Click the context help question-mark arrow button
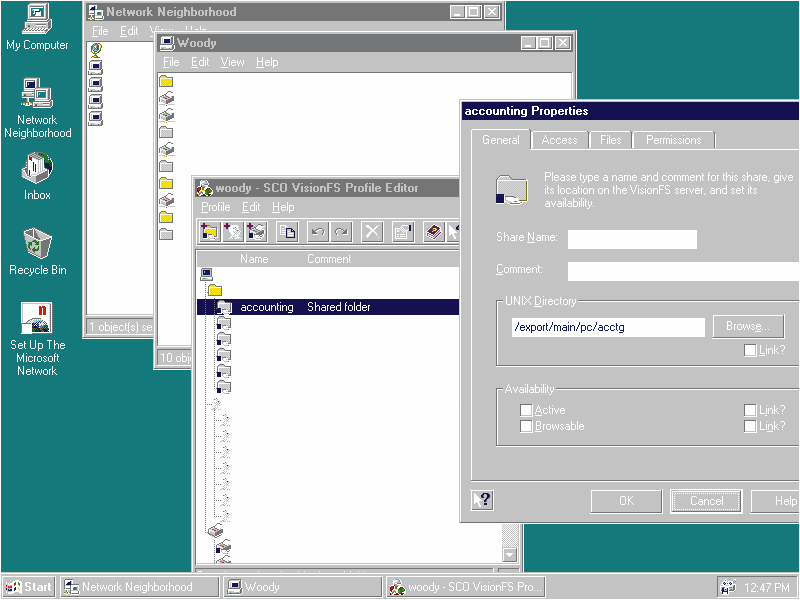Image resolution: width=800 pixels, height=600 pixels. 482,500
